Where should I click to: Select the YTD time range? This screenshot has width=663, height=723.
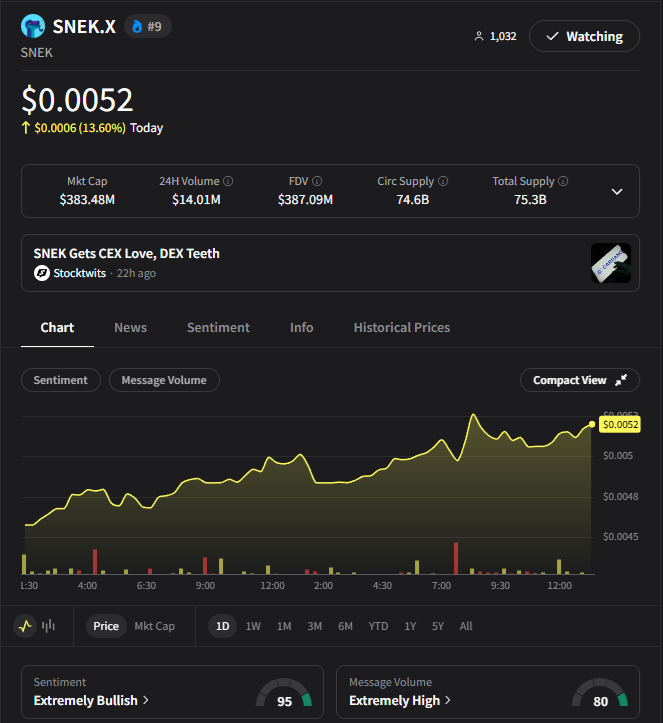(378, 626)
